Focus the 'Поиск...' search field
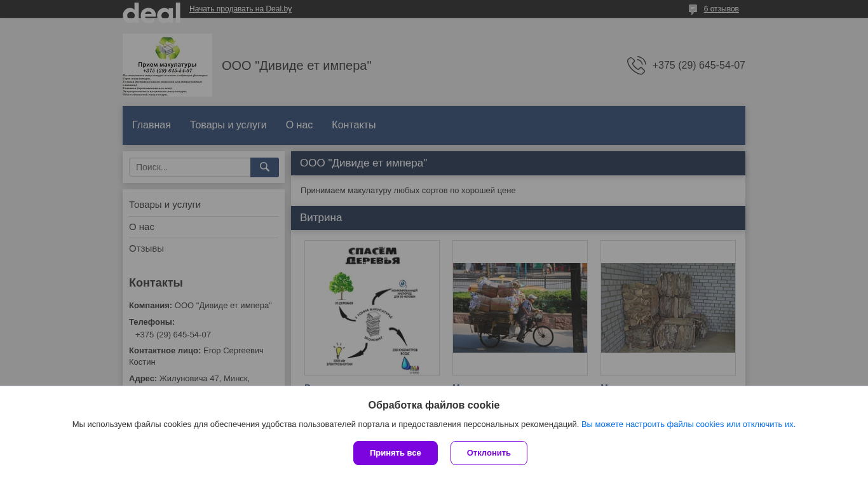868x488 pixels. click(190, 167)
